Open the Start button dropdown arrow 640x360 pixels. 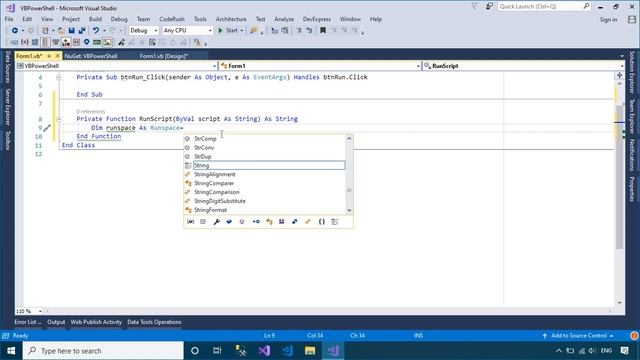pos(242,31)
